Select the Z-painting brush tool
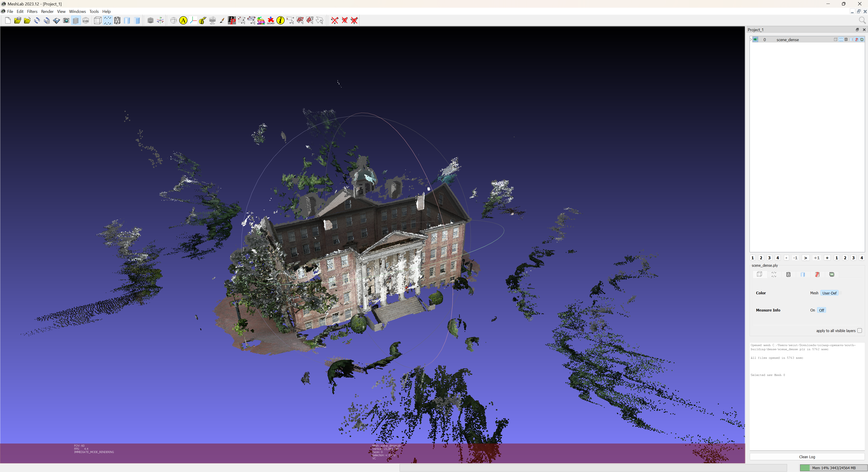 [x=222, y=21]
